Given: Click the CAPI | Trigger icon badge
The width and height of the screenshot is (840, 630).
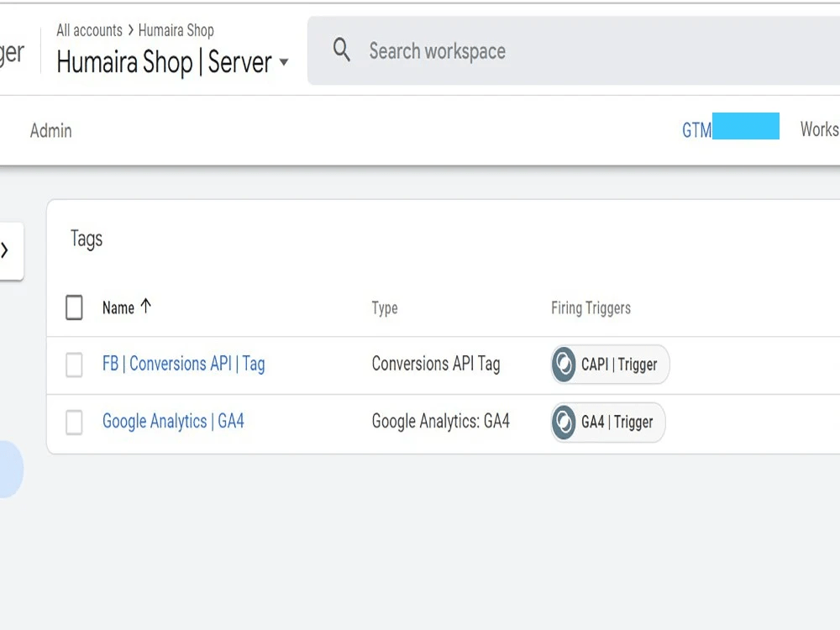Looking at the screenshot, I should tap(562, 365).
